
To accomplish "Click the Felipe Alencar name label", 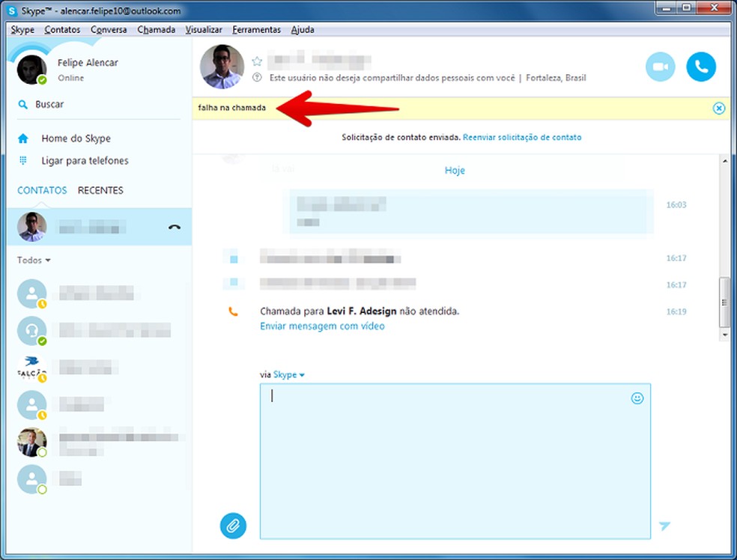I will 88,62.
